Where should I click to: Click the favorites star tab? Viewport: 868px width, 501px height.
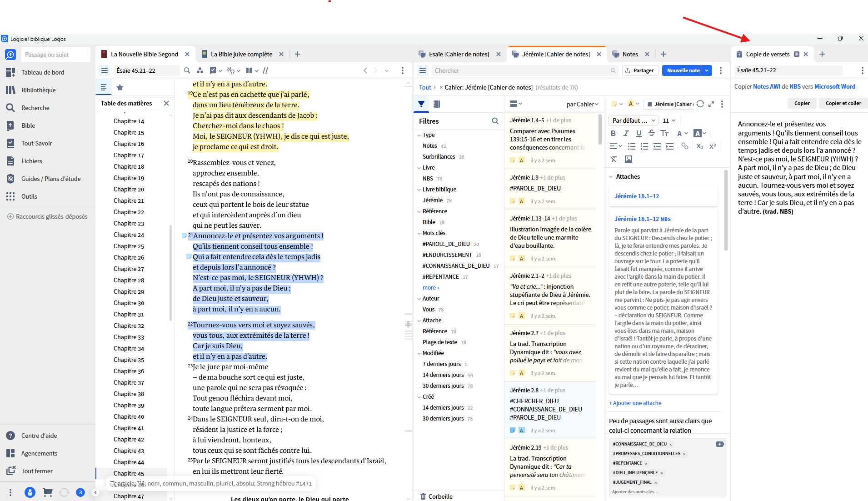tap(120, 87)
